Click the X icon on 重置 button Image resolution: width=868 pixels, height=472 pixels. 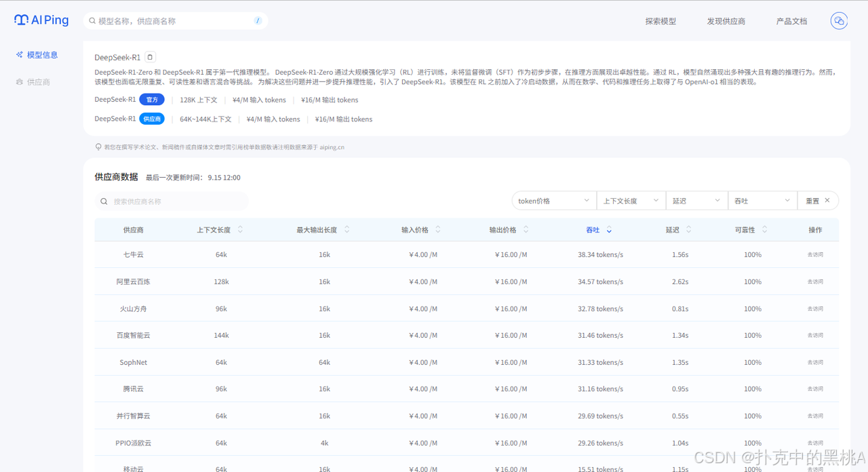[x=827, y=201]
